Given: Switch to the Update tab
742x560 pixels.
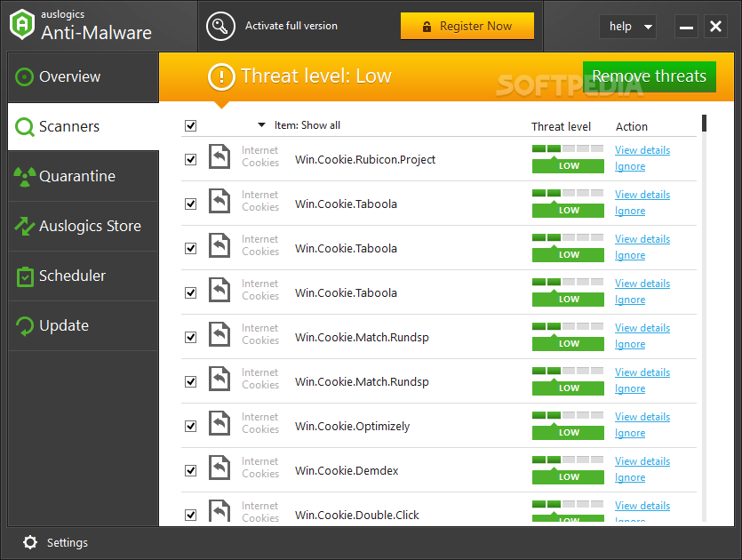Looking at the screenshot, I should tap(84, 325).
